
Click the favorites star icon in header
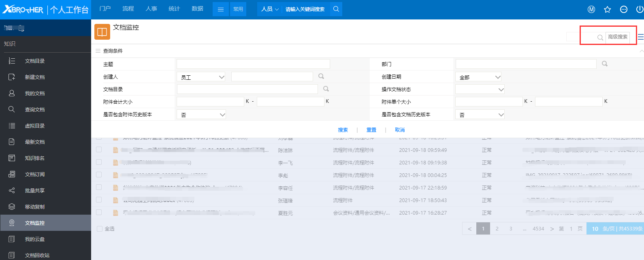(607, 9)
